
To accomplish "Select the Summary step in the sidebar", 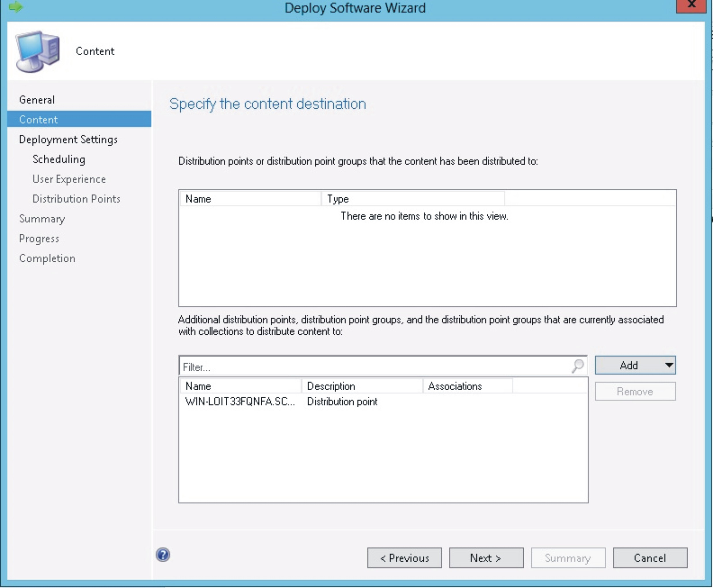I will (x=42, y=219).
